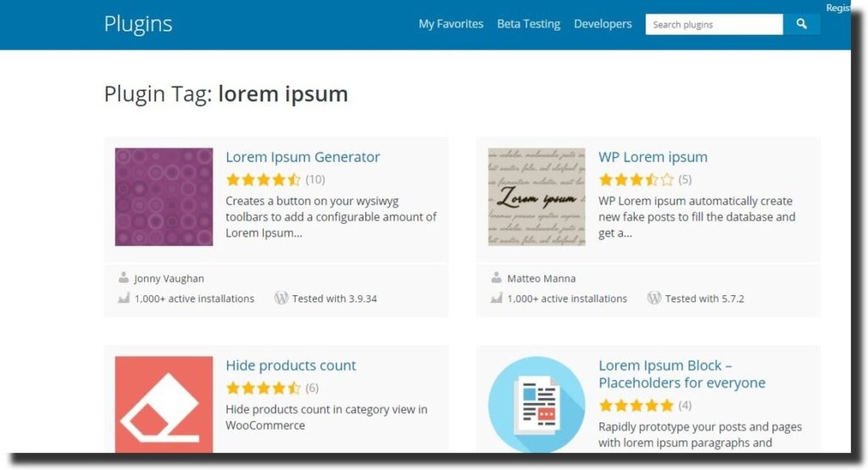868x470 pixels.
Task: Click author name Matteo Manna
Action: (x=542, y=279)
